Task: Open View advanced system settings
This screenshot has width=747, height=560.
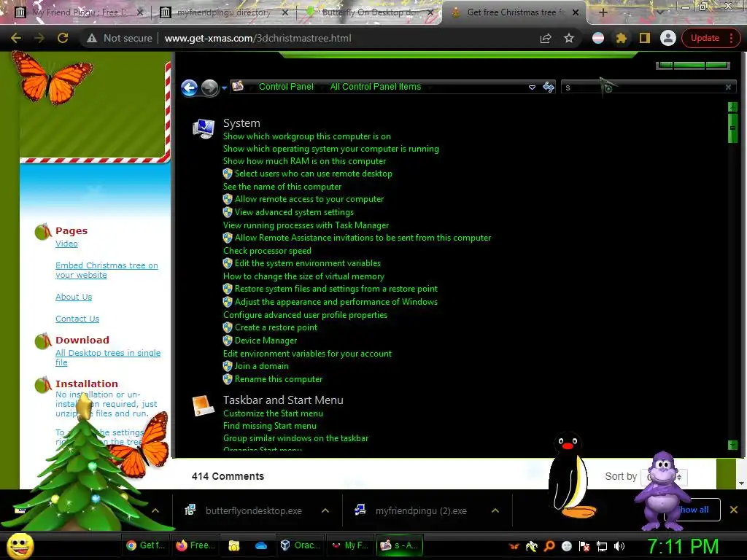Action: point(294,212)
